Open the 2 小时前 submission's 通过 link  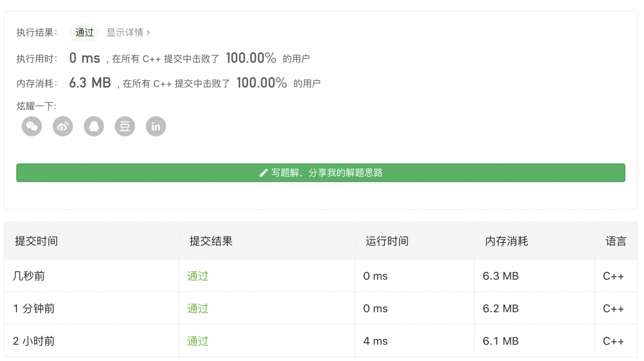[x=198, y=341]
